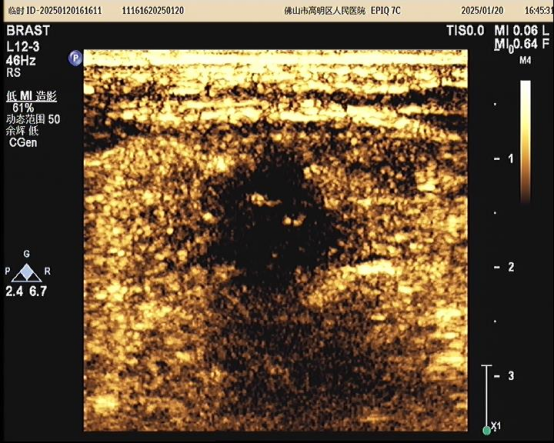Click the R label right of the triangle
Screen dimensions: 554x443
click(47, 271)
